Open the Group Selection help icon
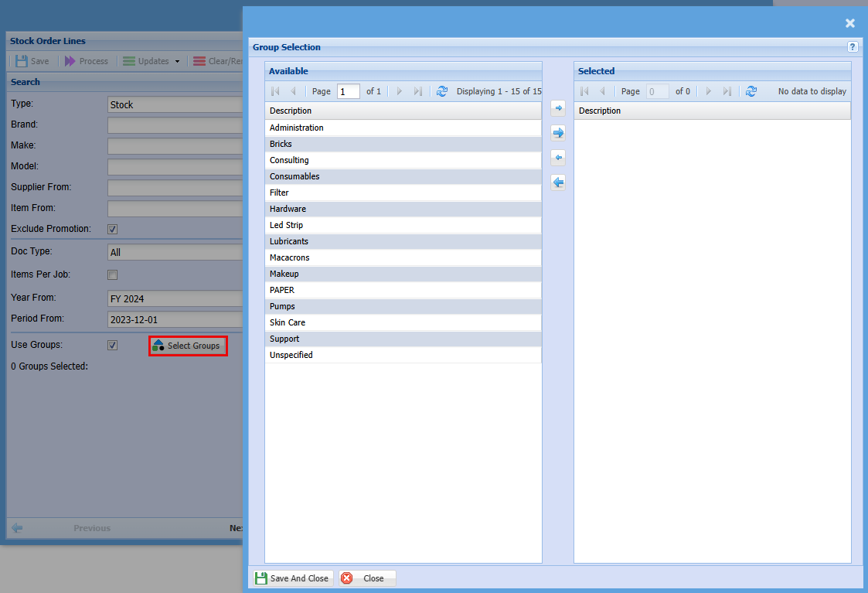868x593 pixels. point(853,47)
